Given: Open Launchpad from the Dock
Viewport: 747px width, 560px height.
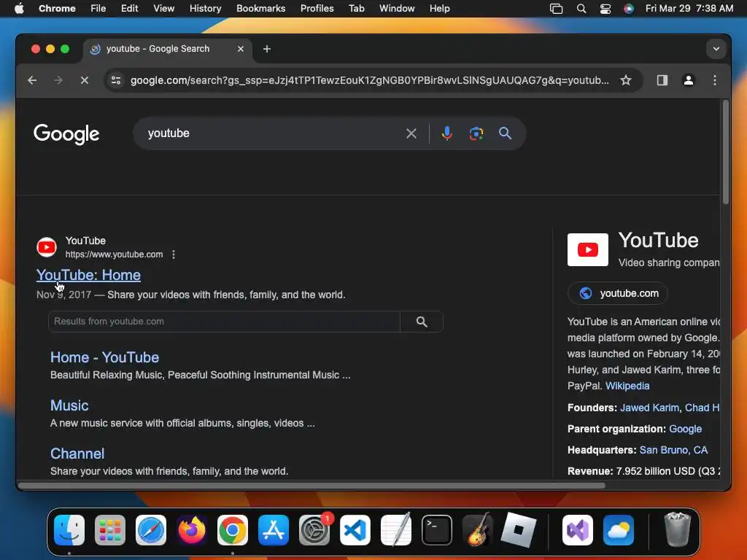Looking at the screenshot, I should point(110,530).
